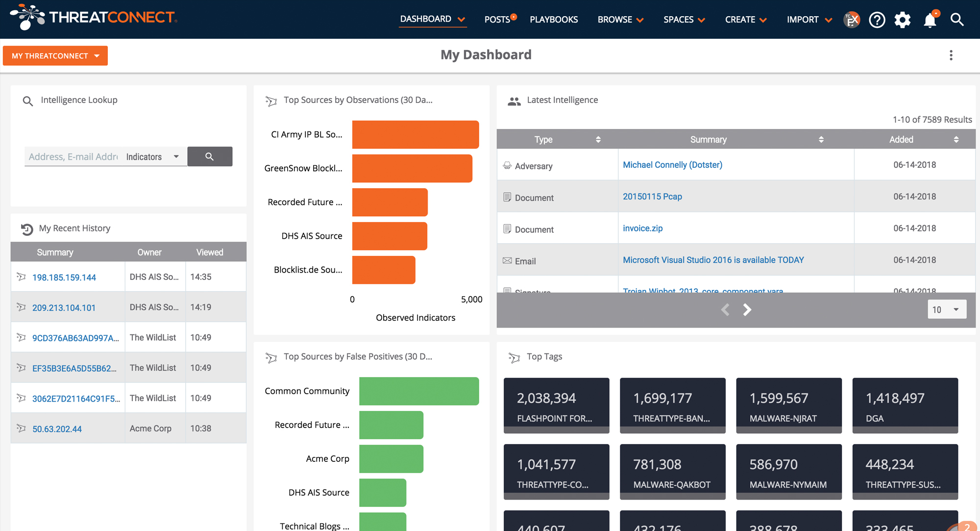The height and width of the screenshot is (531, 980).
Task: Open the BROWSE dropdown
Action: click(x=620, y=20)
